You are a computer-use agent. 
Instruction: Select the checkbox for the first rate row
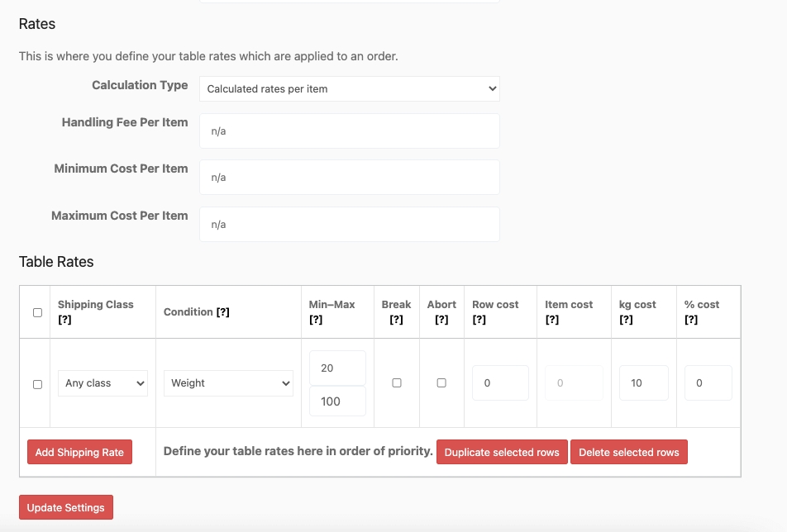pos(36,383)
